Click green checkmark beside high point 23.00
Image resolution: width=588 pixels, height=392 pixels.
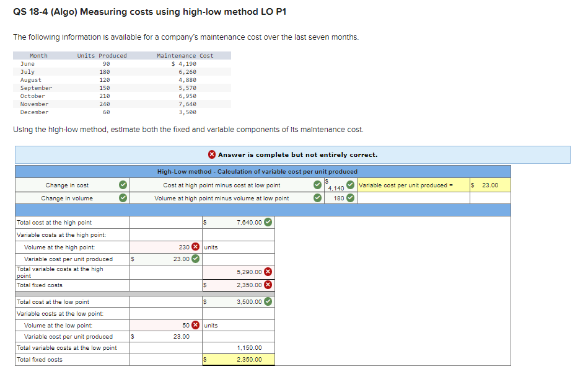195,258
